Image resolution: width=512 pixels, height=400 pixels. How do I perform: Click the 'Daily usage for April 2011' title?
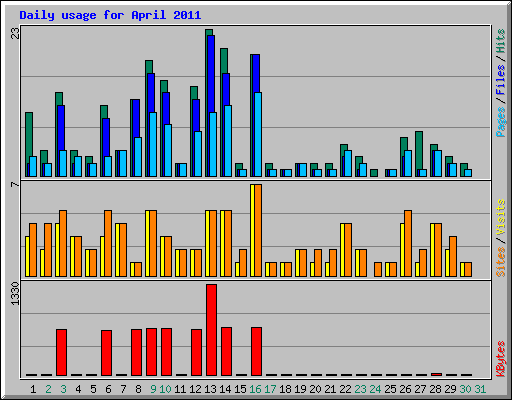pyautogui.click(x=110, y=15)
